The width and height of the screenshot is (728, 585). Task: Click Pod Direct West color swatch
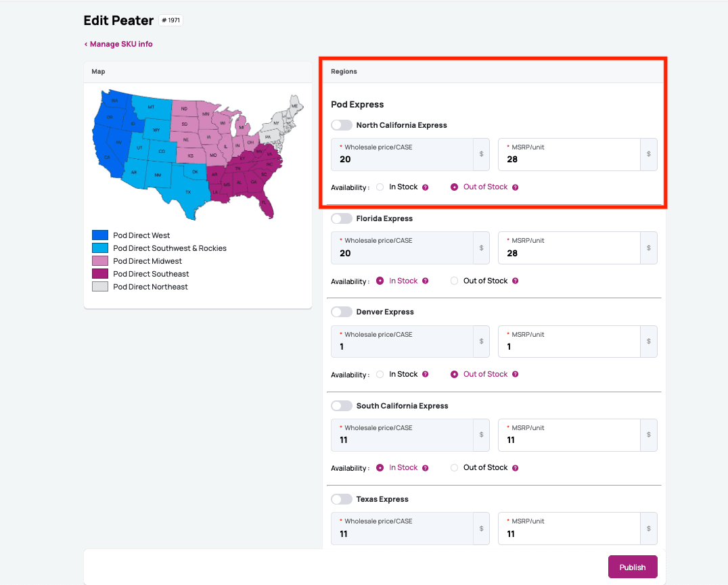(x=100, y=235)
